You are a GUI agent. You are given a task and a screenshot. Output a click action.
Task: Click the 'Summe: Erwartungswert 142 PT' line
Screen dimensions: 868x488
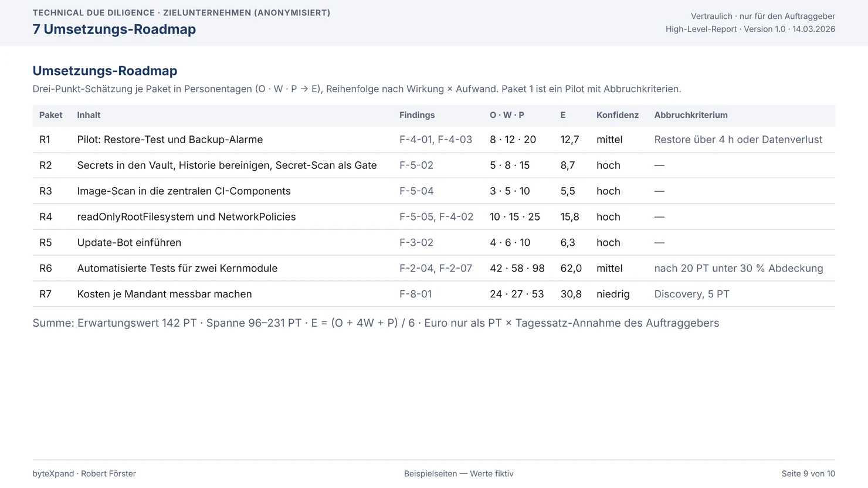pyautogui.click(x=376, y=323)
